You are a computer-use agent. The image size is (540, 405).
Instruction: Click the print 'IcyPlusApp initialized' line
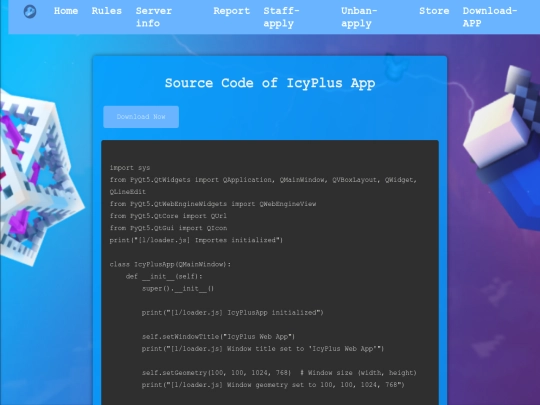232,312
